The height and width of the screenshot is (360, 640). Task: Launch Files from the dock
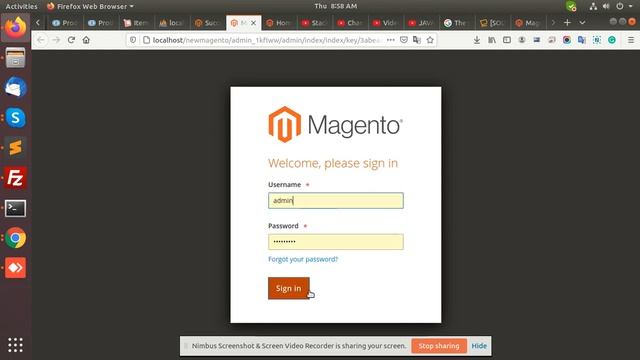[16, 58]
